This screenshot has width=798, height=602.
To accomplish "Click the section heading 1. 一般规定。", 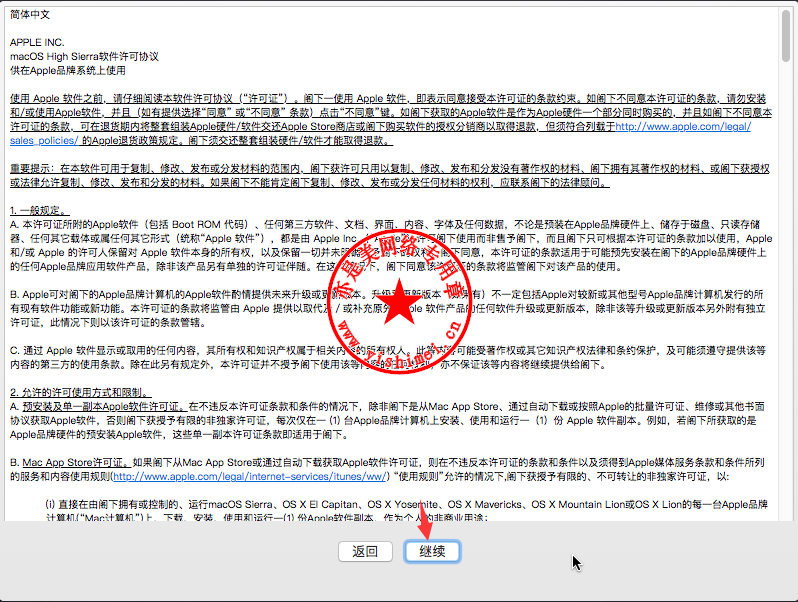I will click(x=40, y=211).
